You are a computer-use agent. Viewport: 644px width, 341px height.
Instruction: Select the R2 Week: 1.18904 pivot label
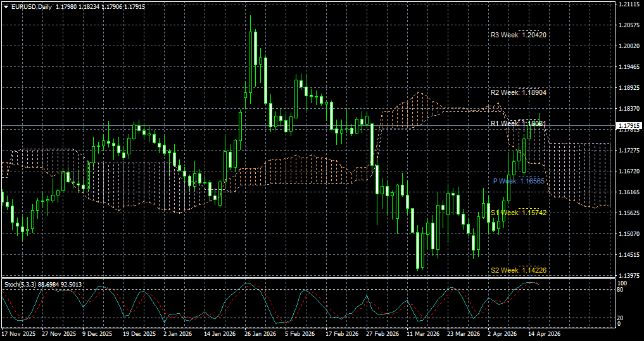519,93
